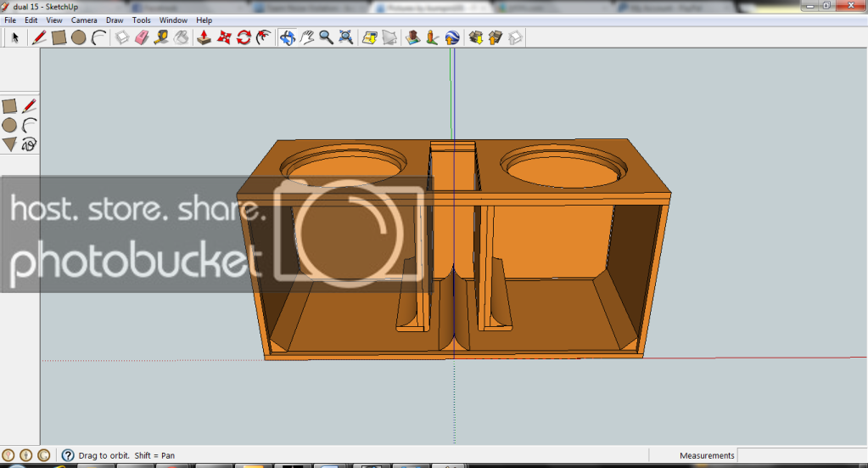Click the third round status bar icon
Image resolution: width=868 pixels, height=468 pixels.
coord(43,455)
